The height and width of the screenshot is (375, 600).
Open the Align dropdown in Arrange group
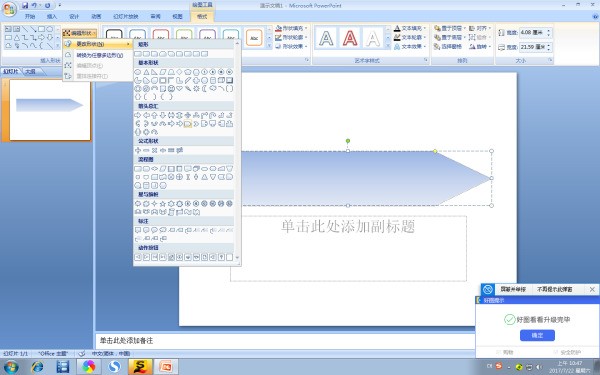pos(480,28)
